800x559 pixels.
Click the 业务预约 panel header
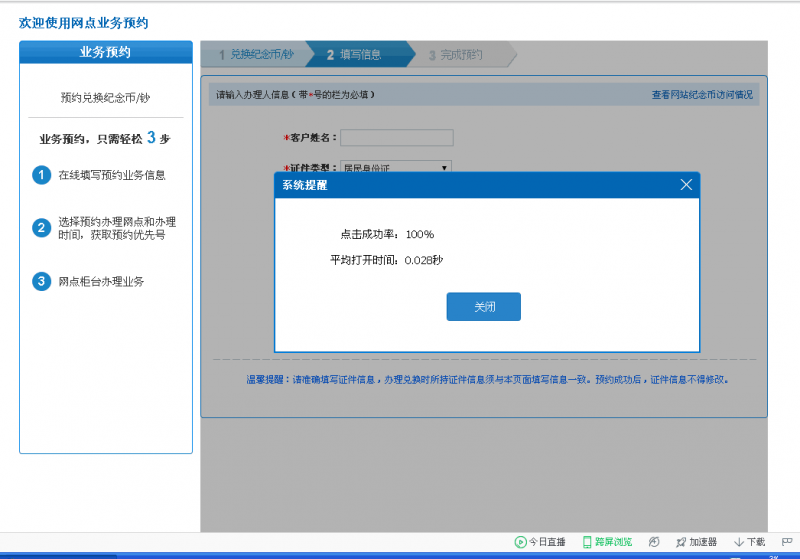105,52
